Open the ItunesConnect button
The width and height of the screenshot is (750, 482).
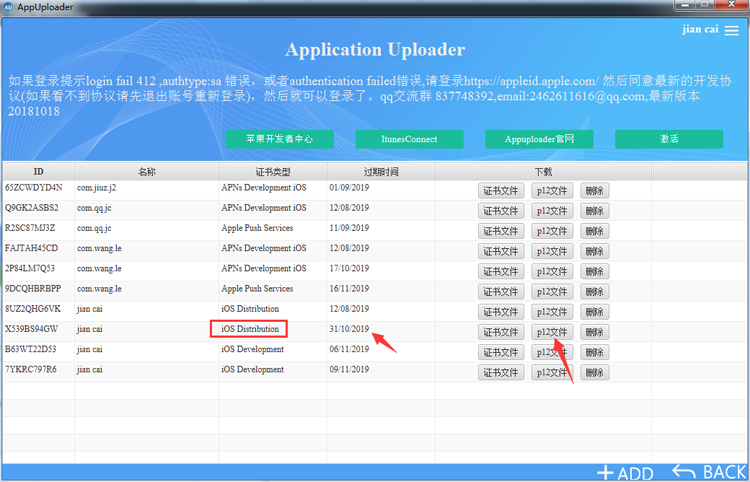(x=409, y=139)
